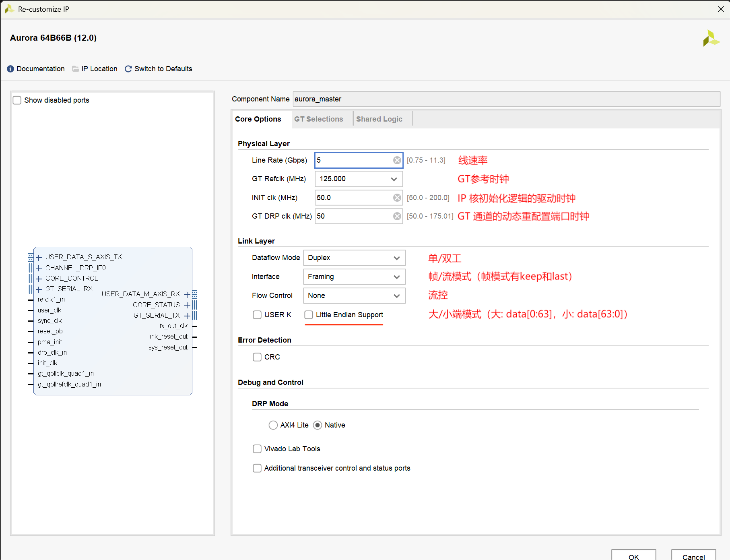The height and width of the screenshot is (560, 730).
Task: Click the Switch to Defaults refresh icon
Action: pos(128,68)
